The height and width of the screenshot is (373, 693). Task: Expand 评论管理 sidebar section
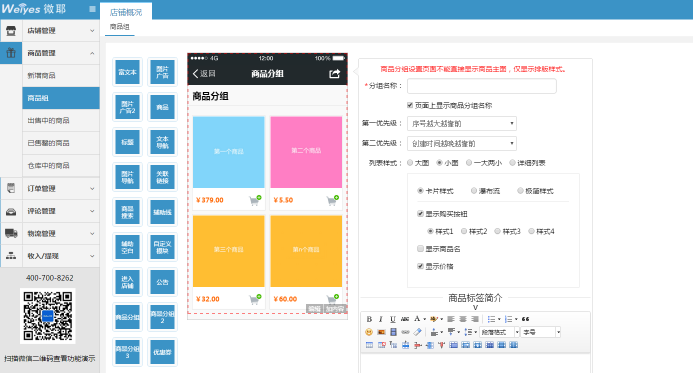[50, 211]
